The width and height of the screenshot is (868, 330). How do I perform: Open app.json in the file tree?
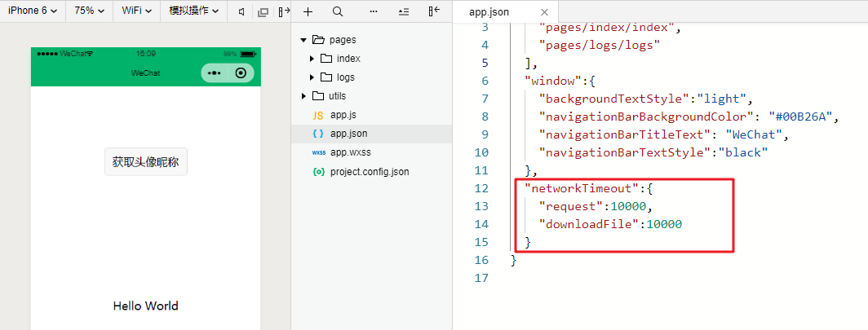click(371, 134)
